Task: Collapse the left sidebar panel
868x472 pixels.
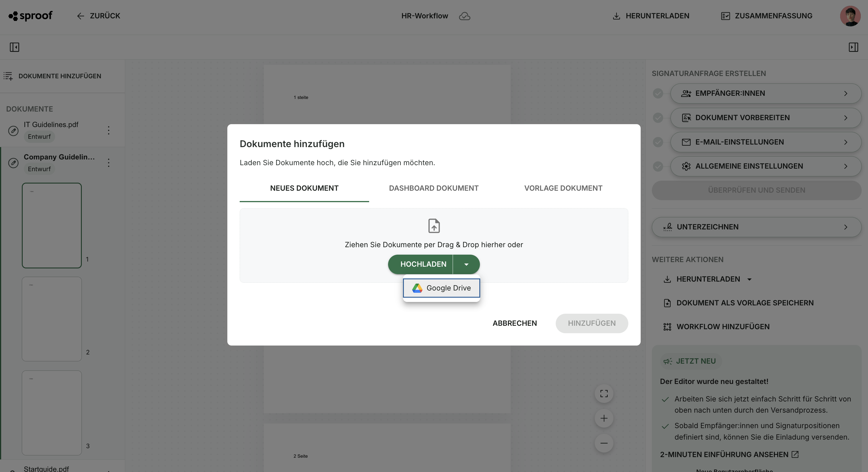Action: [x=14, y=47]
